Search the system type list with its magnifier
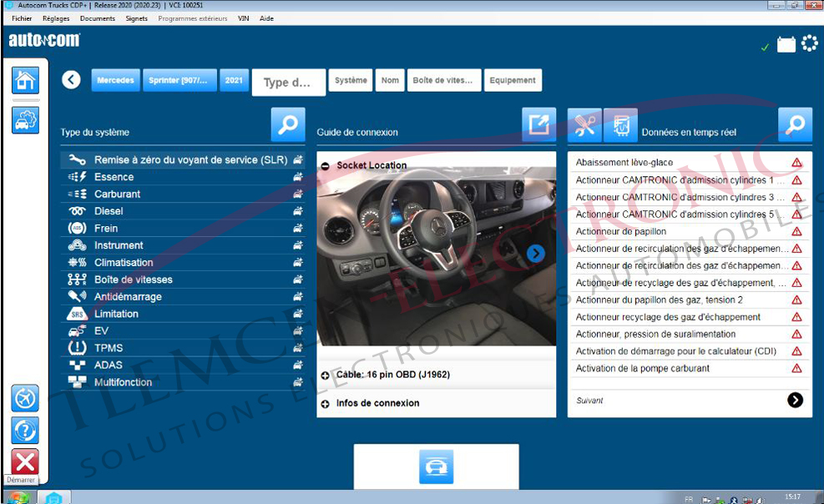Viewport: 824px width, 504px height. [x=288, y=125]
